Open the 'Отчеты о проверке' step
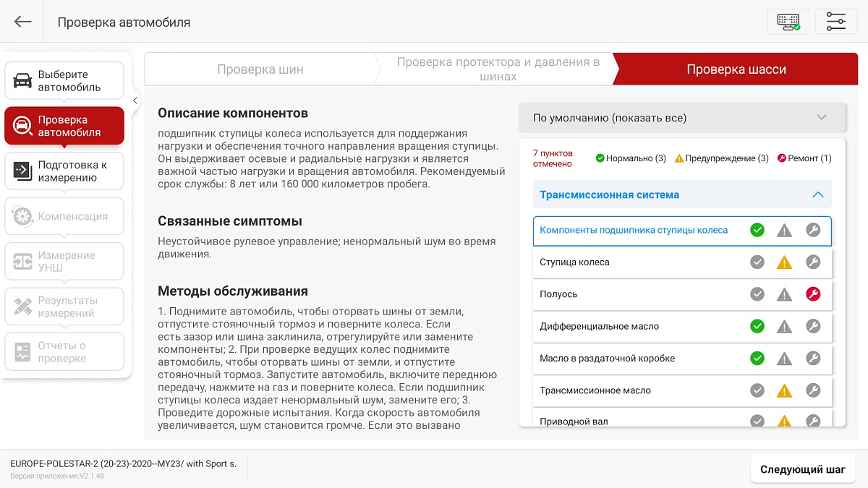868x488 pixels. pos(64,351)
